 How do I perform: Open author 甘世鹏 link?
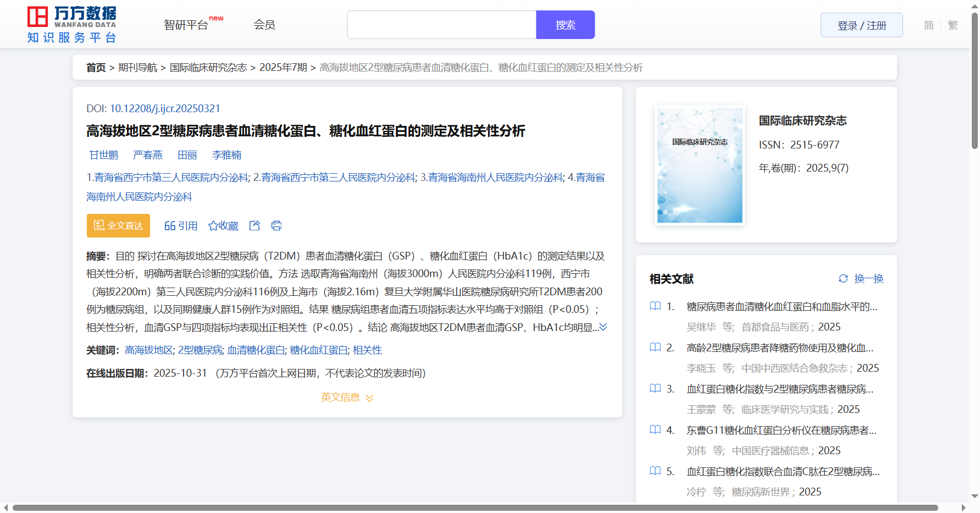(x=104, y=155)
